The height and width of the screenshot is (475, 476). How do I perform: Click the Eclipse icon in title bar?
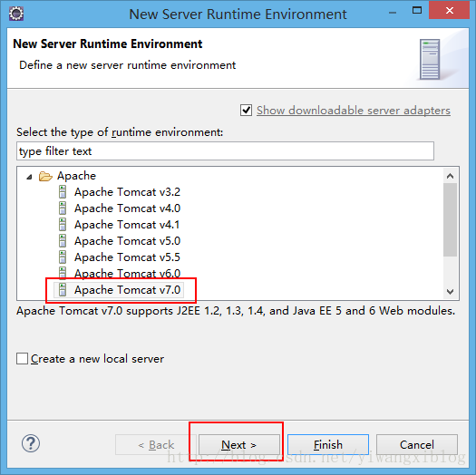coord(16,14)
